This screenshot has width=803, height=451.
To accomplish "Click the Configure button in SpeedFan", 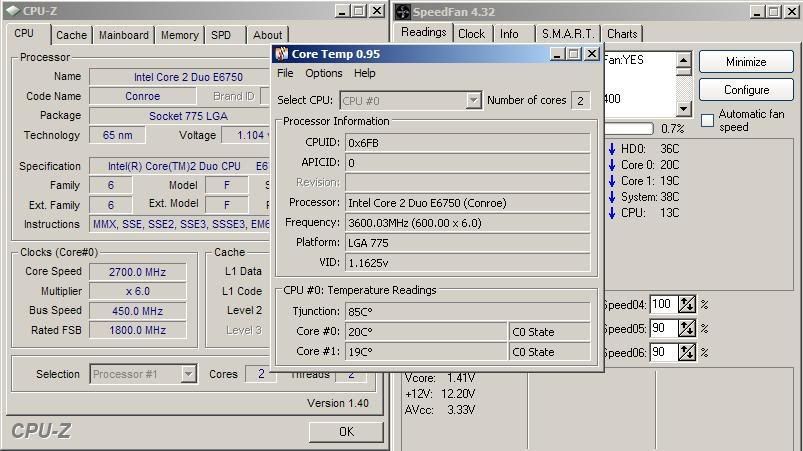I will click(746, 90).
